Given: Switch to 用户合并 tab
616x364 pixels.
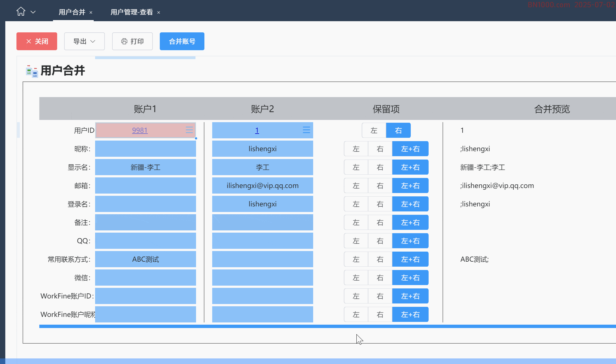Looking at the screenshot, I should [x=72, y=12].
